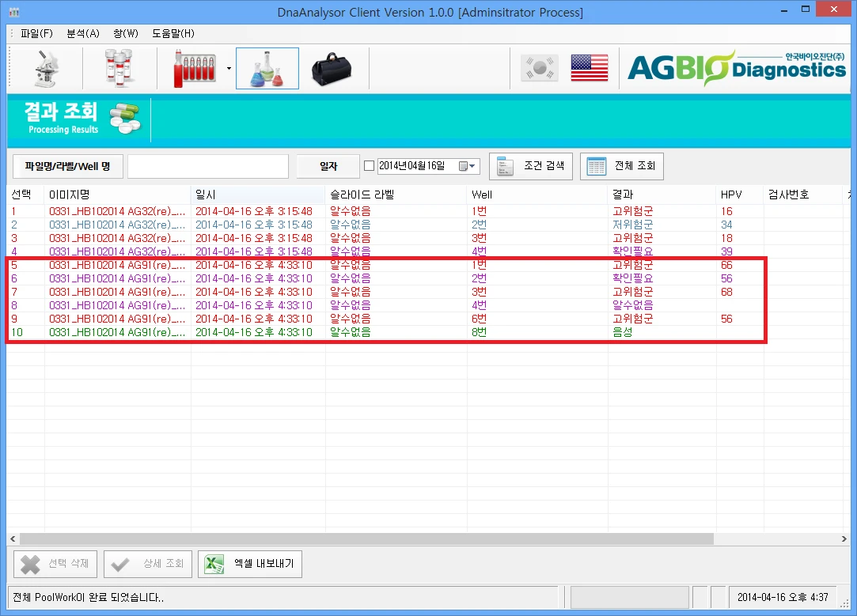Click the 파일명/라벨/Well 명 label button

coord(68,166)
